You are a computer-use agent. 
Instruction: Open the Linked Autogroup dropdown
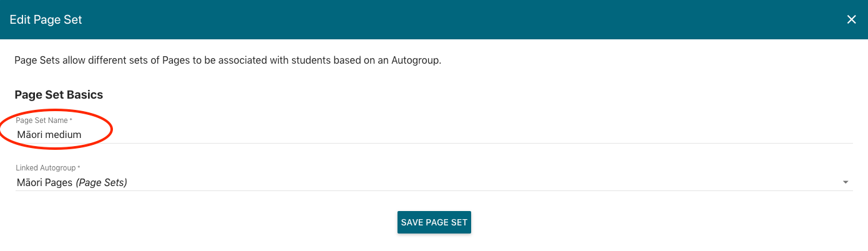tap(434, 182)
